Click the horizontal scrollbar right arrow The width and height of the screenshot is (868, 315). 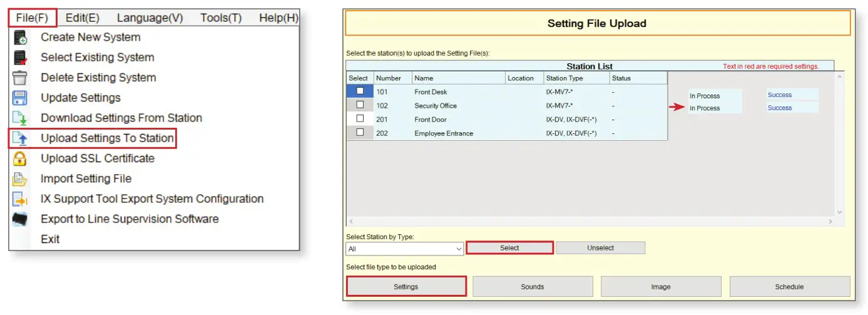tap(830, 222)
